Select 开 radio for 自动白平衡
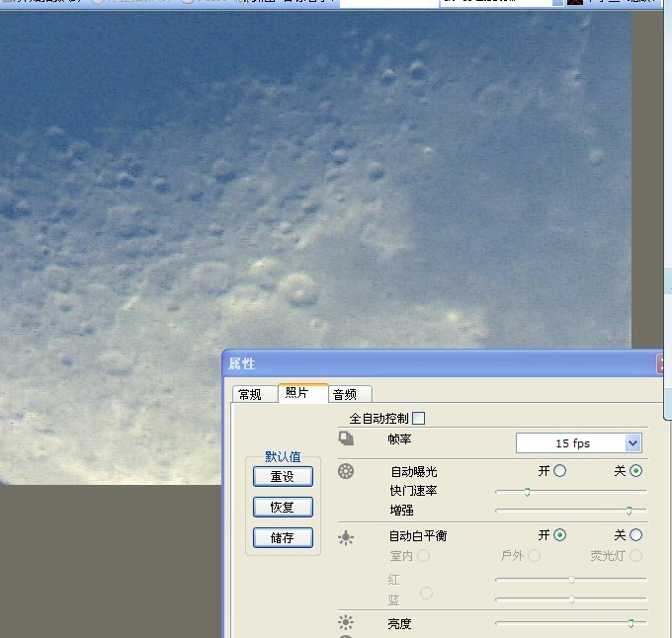This screenshot has height=638, width=672. click(x=559, y=535)
